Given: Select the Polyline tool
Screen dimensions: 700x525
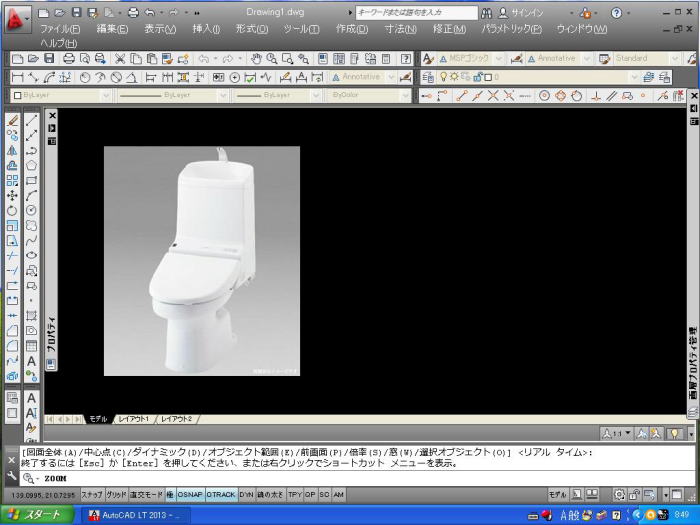Looking at the screenshot, I should coord(31,150).
